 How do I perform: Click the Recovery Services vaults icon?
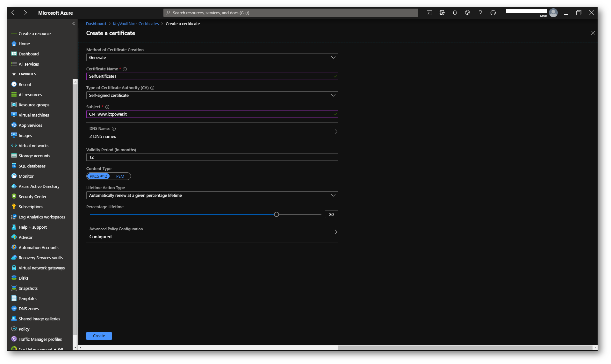tap(14, 257)
